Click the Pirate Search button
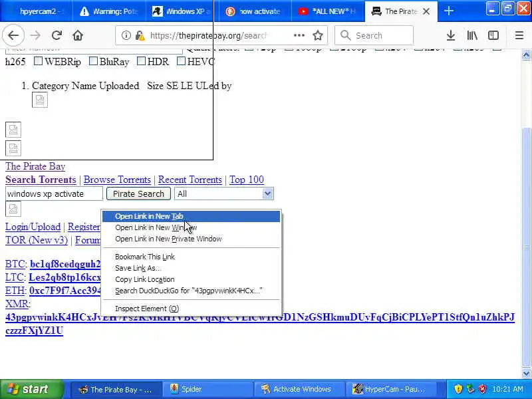Image resolution: width=532 pixels, height=399 pixels. (138, 194)
